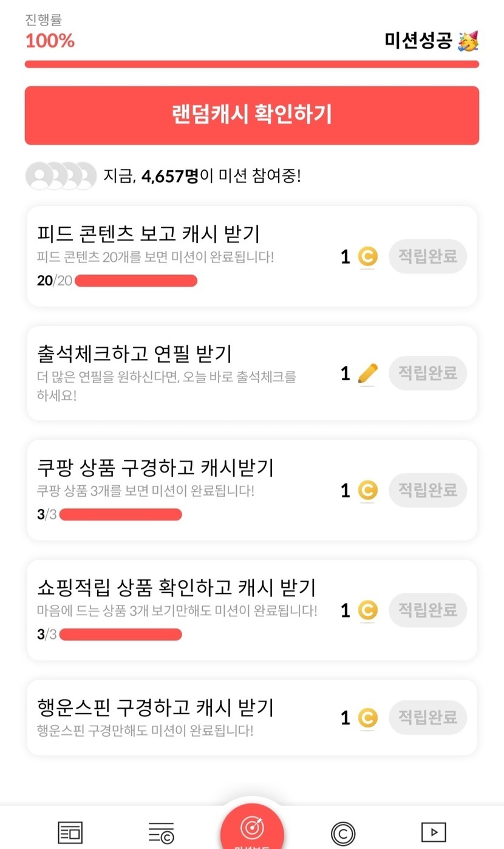Tap 적립완료 button for 쇼핑적립 mission

click(x=427, y=610)
